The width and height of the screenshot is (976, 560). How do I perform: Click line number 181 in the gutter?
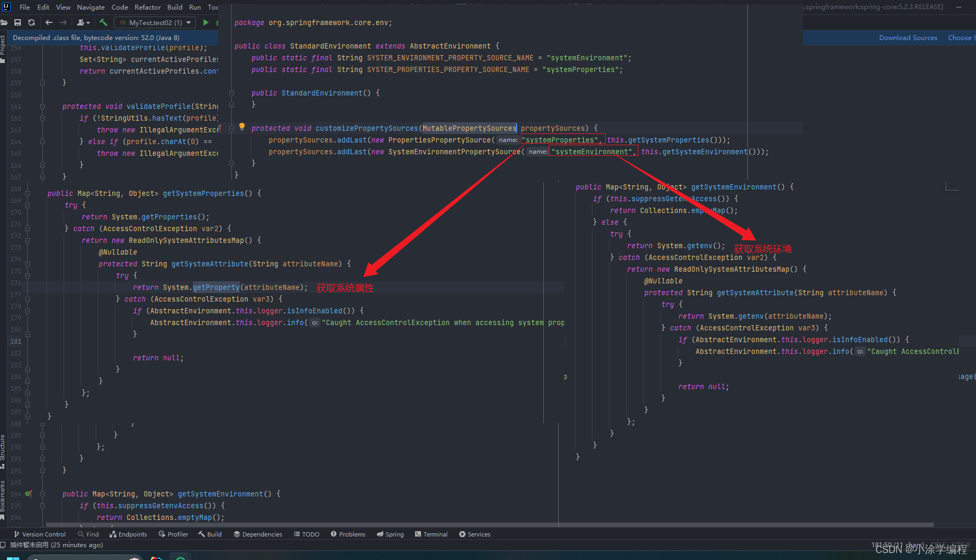point(16,342)
